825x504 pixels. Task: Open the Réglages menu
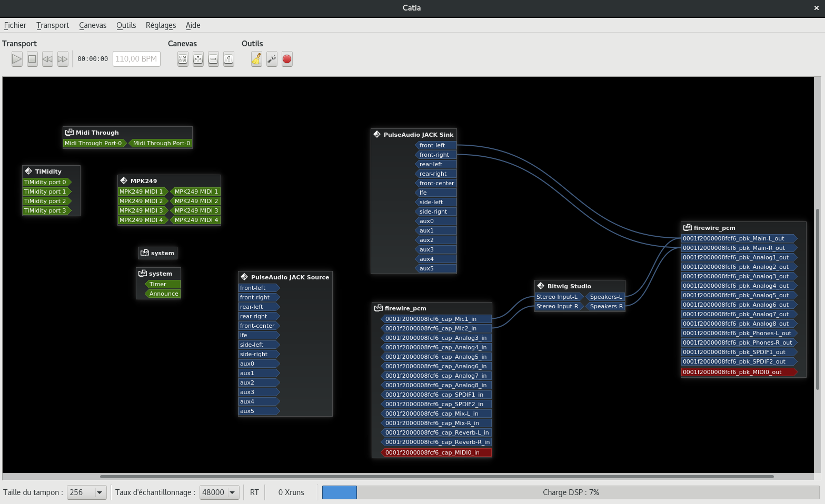(x=161, y=25)
